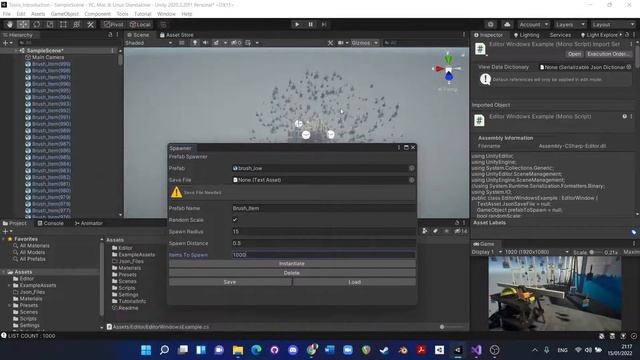Click the Execution Order button
The width and height of the screenshot is (640, 360).
(x=608, y=54)
